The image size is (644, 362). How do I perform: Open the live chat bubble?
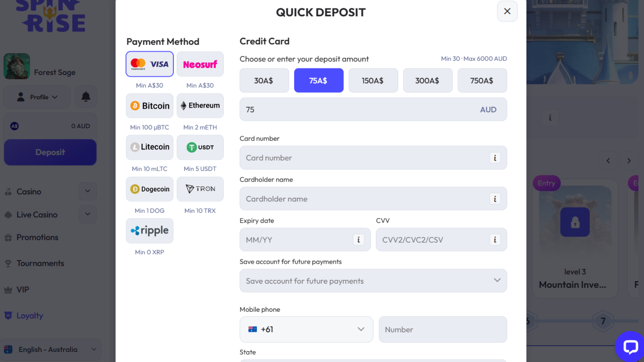pyautogui.click(x=630, y=347)
